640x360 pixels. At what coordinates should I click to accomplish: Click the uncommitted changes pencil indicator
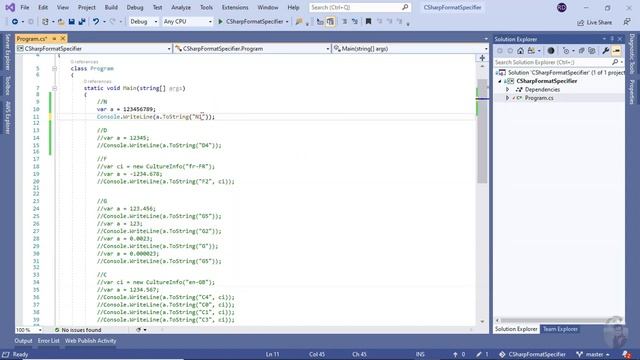tap(482, 354)
